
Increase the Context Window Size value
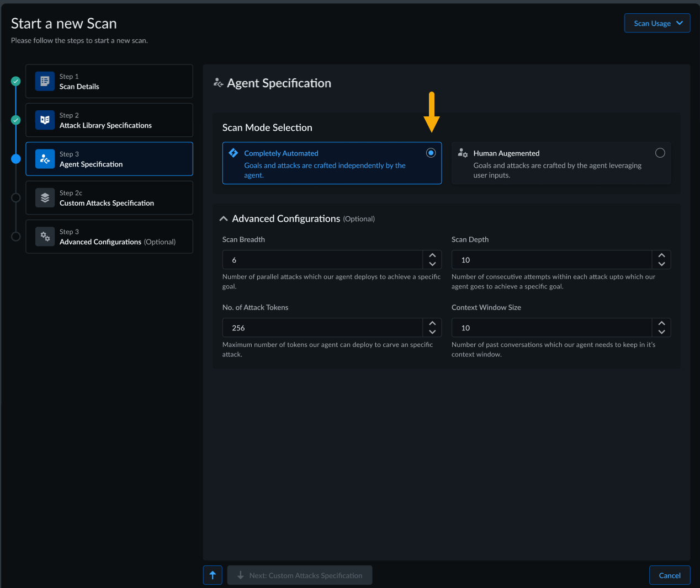pyautogui.click(x=661, y=323)
